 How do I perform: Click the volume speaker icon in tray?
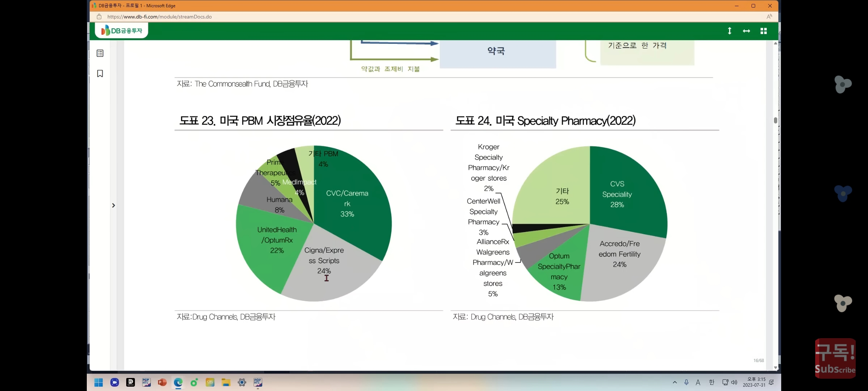[x=734, y=382]
